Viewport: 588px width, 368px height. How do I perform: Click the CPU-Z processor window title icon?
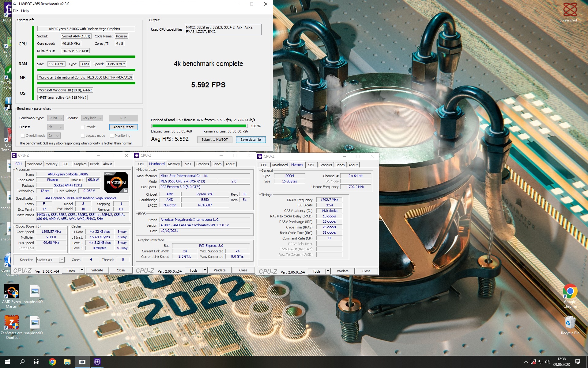(14, 155)
